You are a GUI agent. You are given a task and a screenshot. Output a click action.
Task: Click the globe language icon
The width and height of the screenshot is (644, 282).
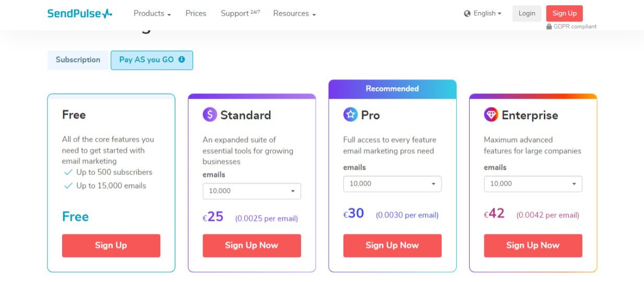point(467,14)
